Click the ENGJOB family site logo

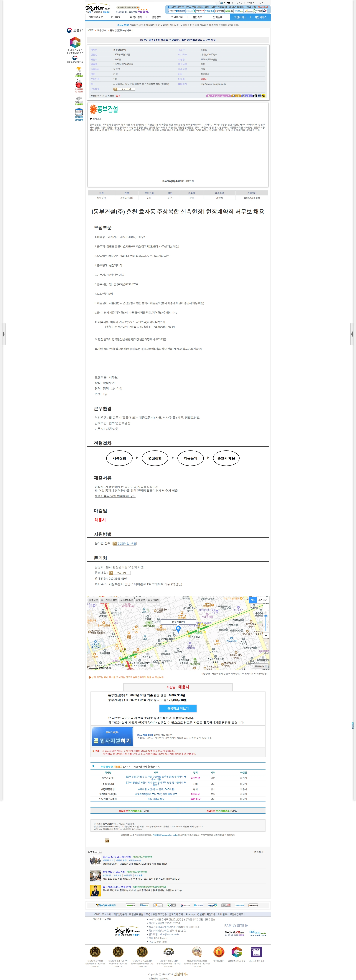pyautogui.click(x=258, y=933)
